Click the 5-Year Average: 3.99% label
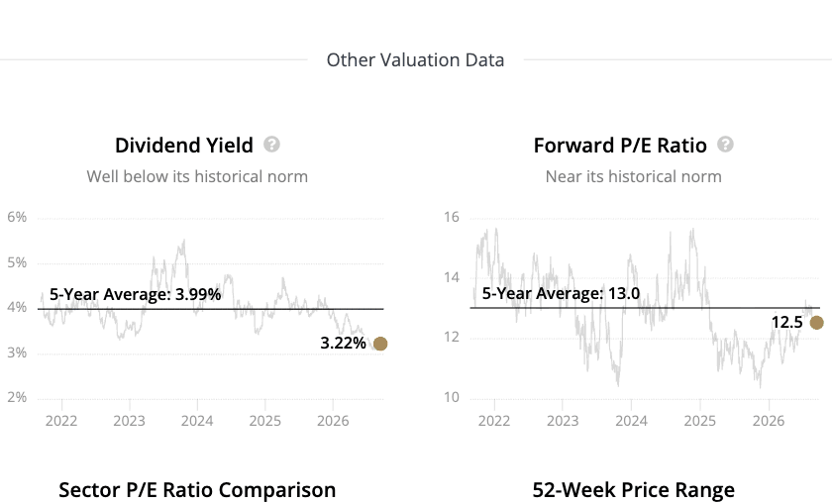832x504 pixels. click(x=136, y=294)
